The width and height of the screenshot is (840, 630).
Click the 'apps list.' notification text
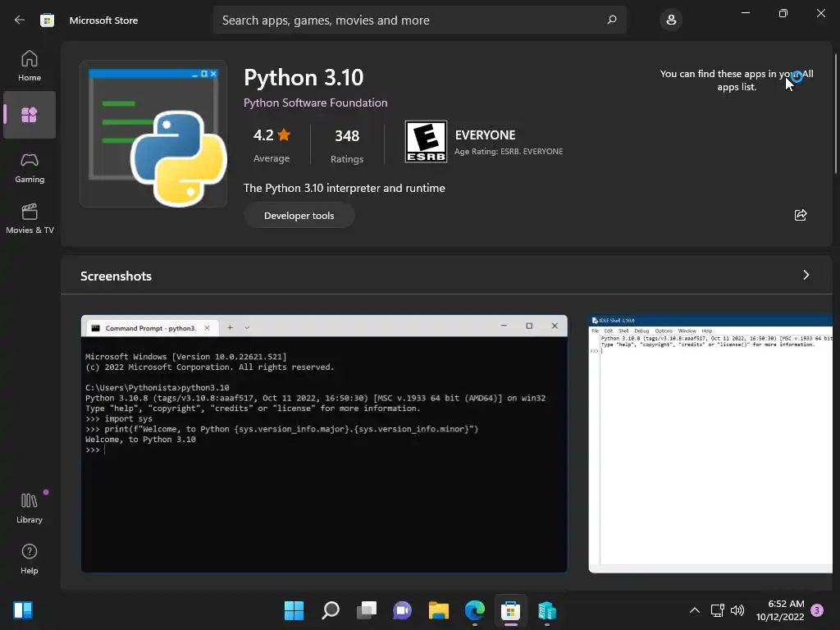[737, 87]
